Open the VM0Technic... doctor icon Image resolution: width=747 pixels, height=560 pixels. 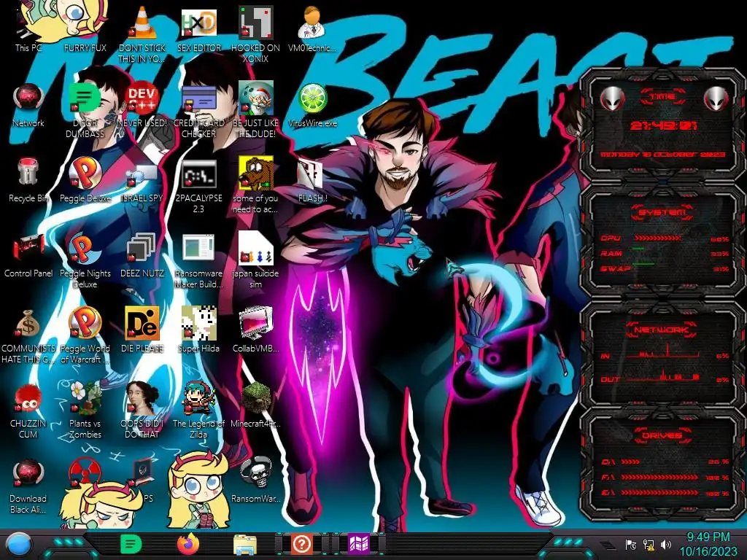tap(312, 28)
